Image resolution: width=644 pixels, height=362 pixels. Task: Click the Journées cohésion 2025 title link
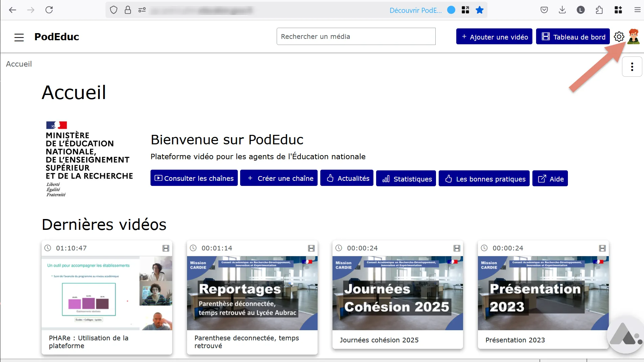pos(379,340)
